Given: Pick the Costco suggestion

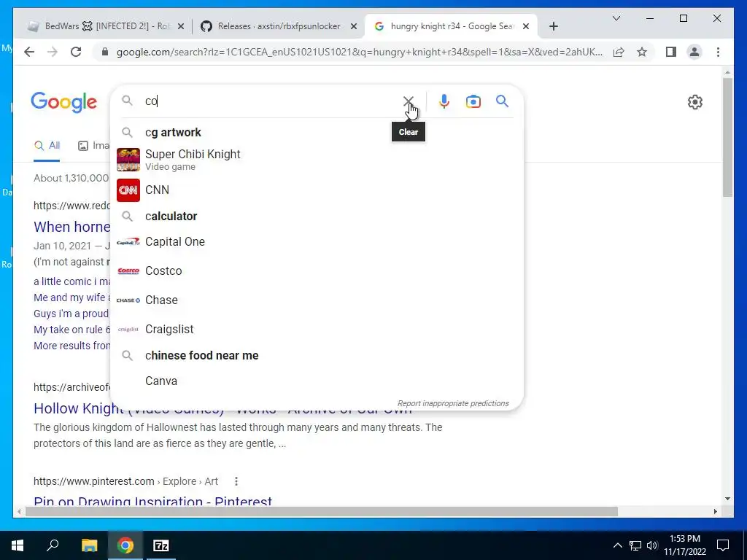Looking at the screenshot, I should (x=317, y=271).
